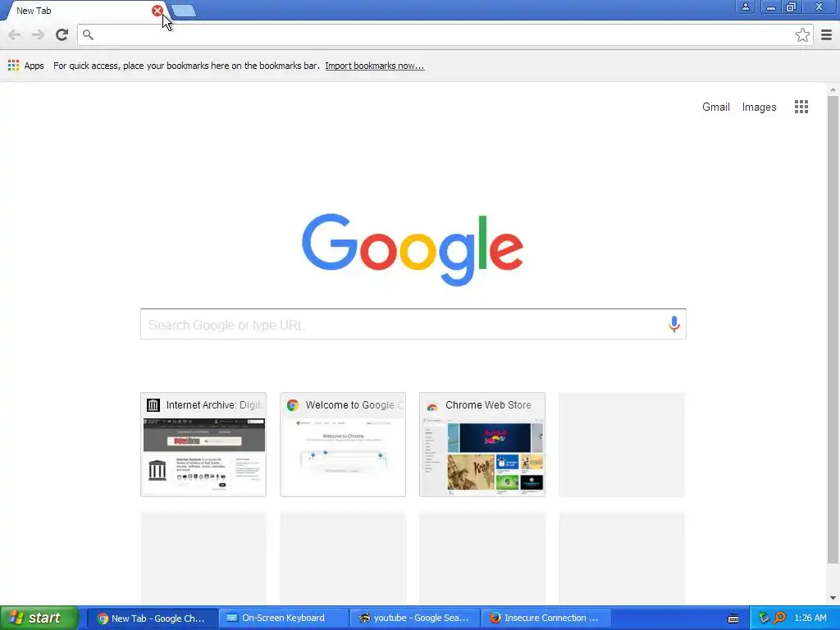Switch to On-Screen Keyboard taskbar button
The width and height of the screenshot is (840, 630).
tap(283, 619)
